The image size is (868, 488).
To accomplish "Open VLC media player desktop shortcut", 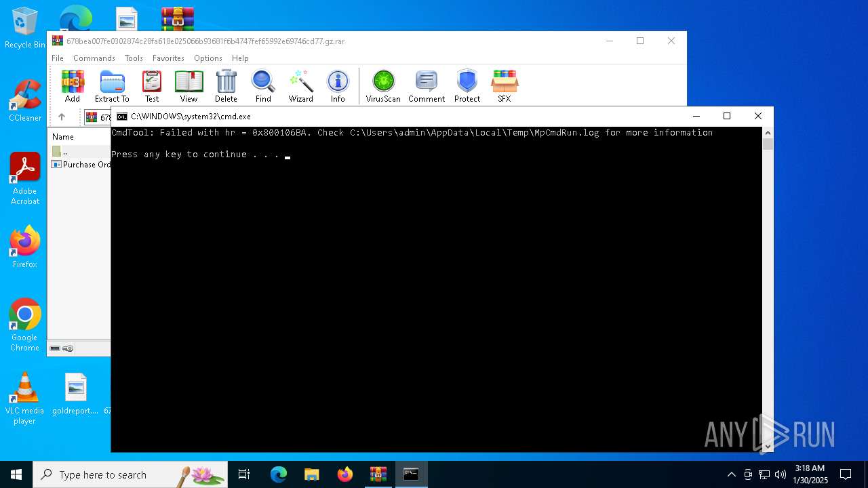I will [24, 399].
